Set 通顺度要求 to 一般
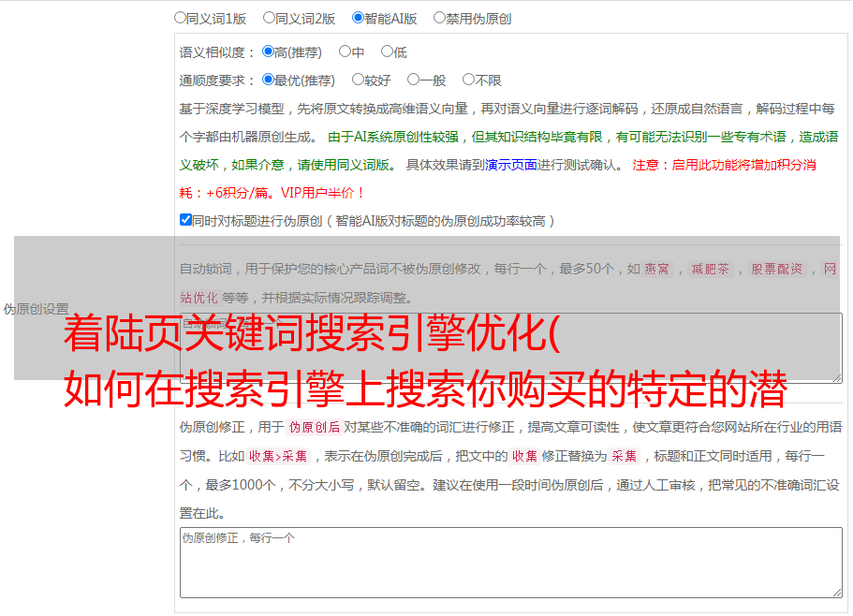The height and width of the screenshot is (616, 853). tap(414, 80)
